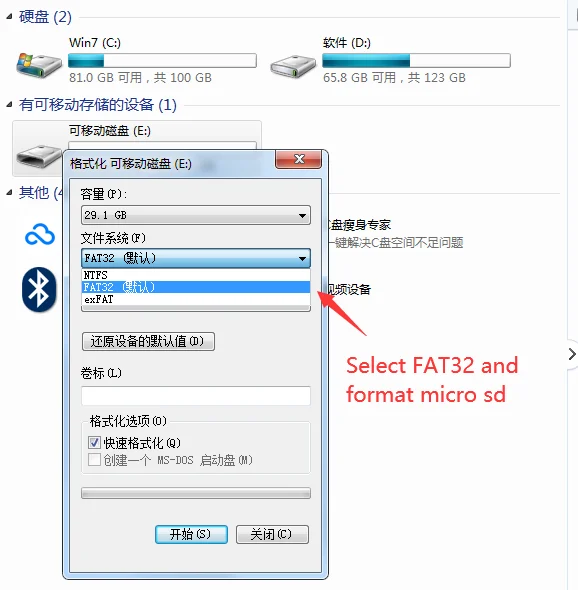Toggle the 快速格式化 quick format checkbox
The image size is (578, 590).
(x=94, y=442)
